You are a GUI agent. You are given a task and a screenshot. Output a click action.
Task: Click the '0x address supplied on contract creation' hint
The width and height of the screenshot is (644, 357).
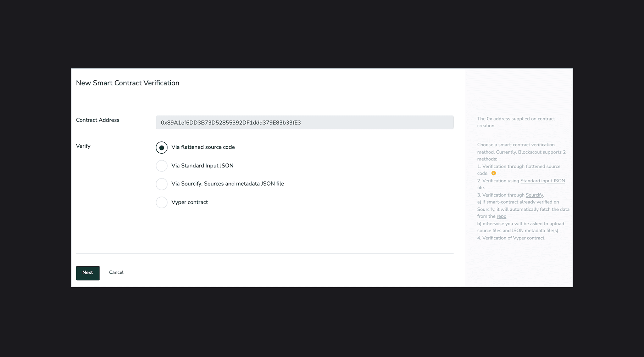coord(516,122)
